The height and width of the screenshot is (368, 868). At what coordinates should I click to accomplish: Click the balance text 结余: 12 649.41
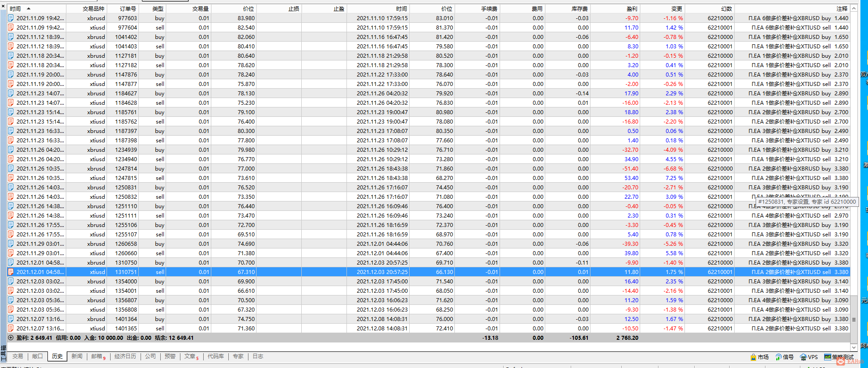174,338
